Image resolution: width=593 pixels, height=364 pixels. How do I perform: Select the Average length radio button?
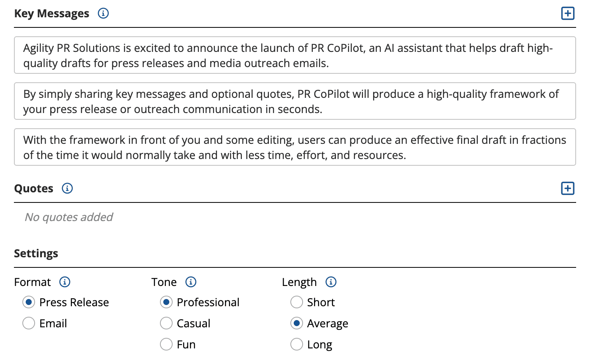coord(297,323)
